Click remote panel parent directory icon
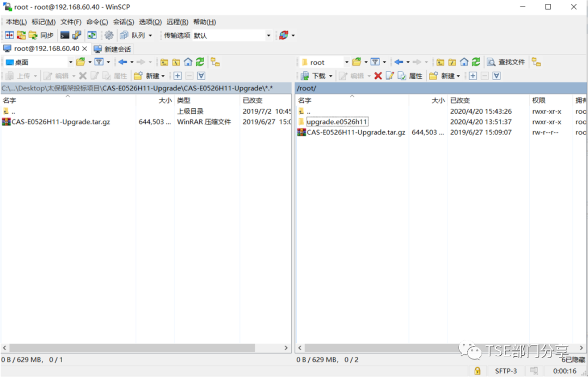This screenshot has height=377, width=588. click(440, 62)
